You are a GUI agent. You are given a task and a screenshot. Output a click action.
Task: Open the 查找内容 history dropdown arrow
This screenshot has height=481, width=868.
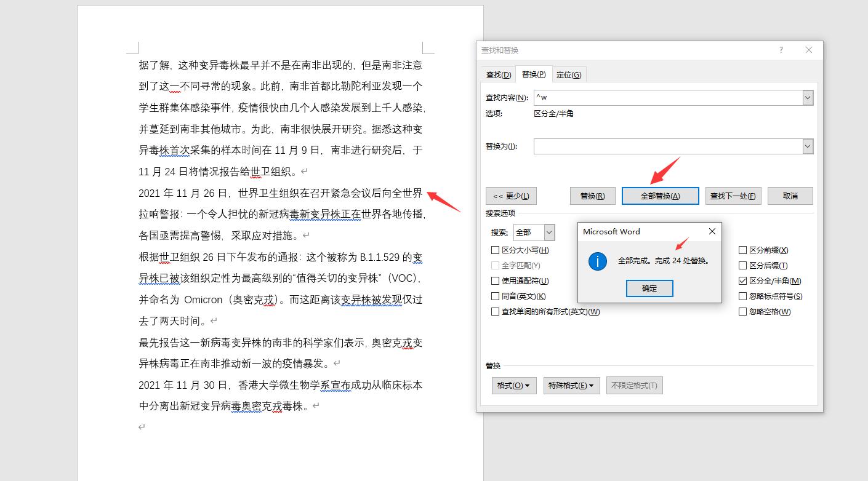[x=807, y=97]
